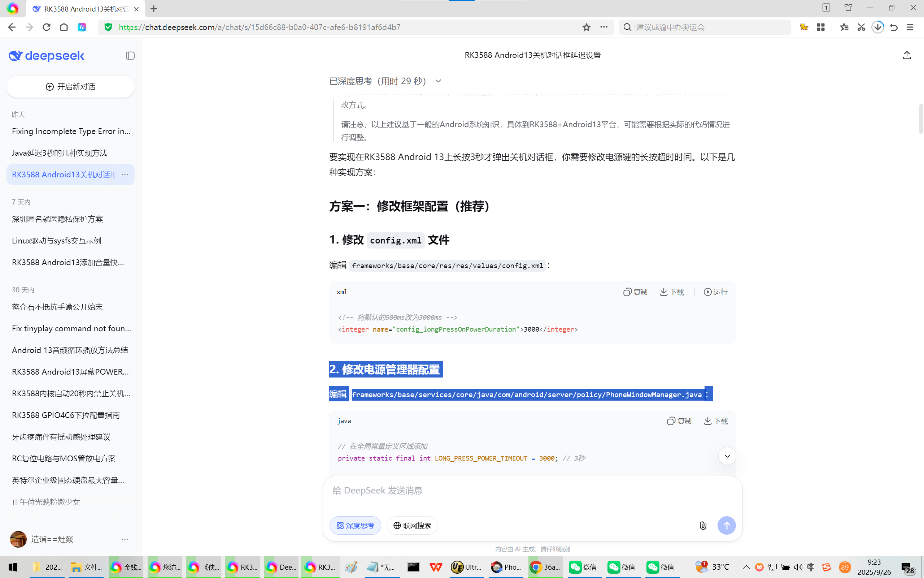Click the screenshot scissors icon

[861, 27]
